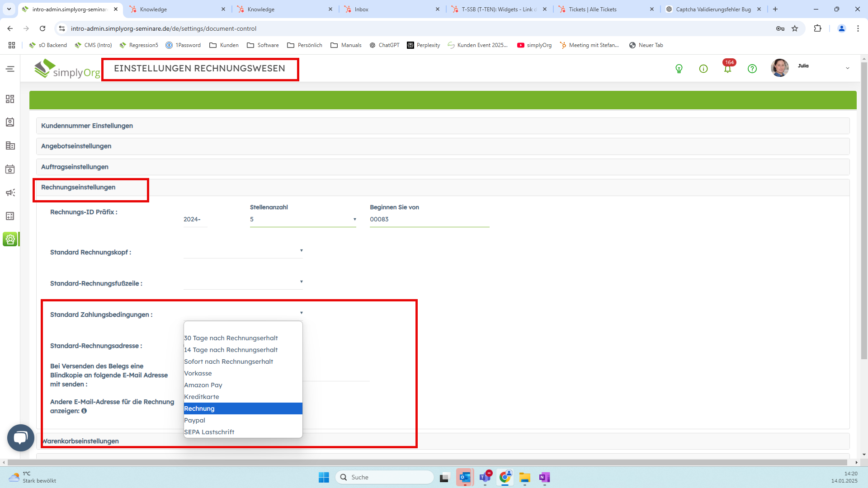Open the Standard Rechnungskopf dropdown

[243, 251]
